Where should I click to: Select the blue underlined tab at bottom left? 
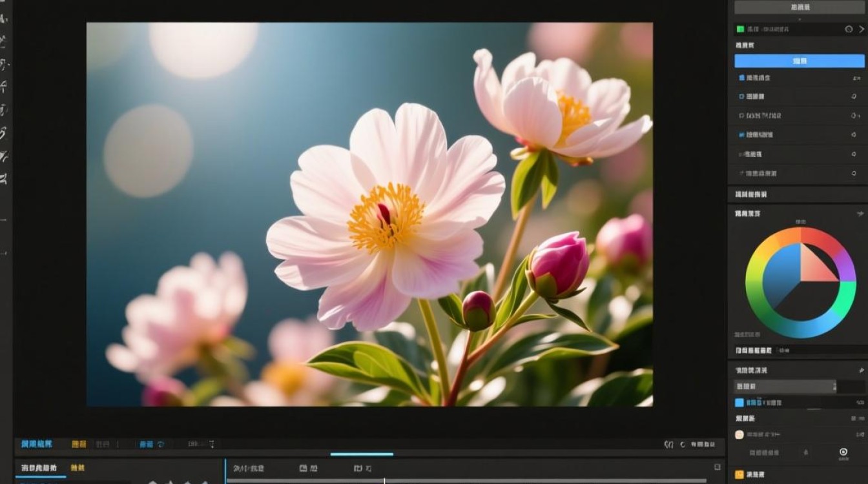tap(39, 468)
